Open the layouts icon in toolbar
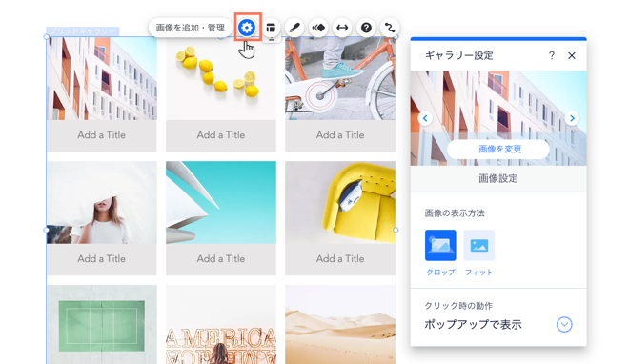 (x=272, y=28)
